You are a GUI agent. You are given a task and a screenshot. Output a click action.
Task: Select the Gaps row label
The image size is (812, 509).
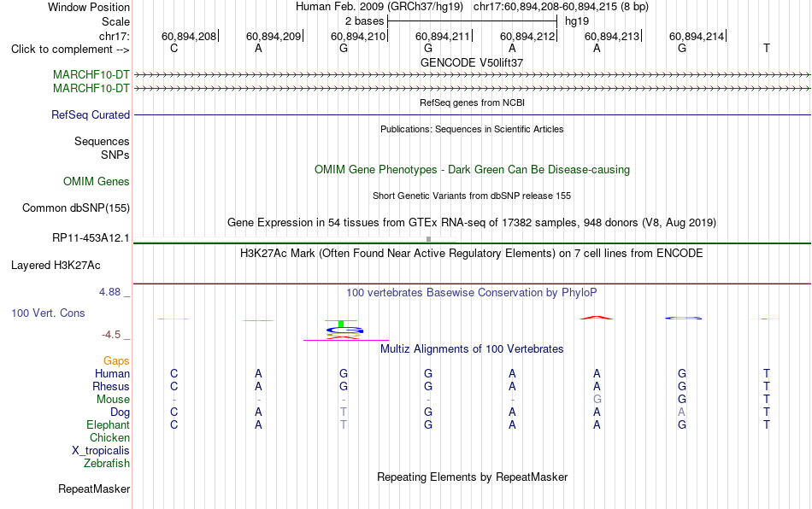(116, 360)
